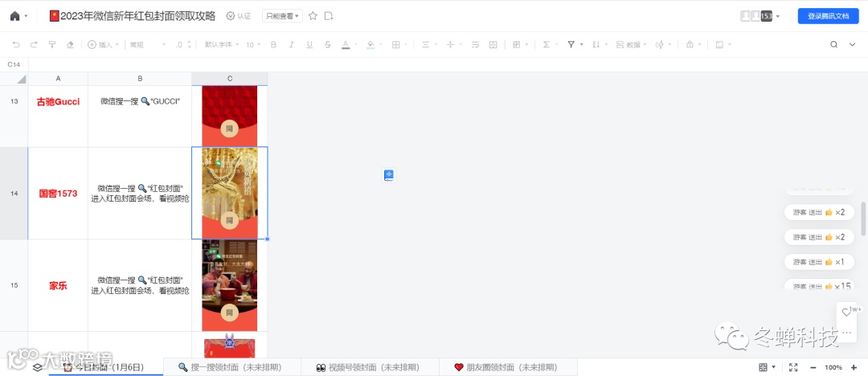Viewport: 868px width, 376px height.
Task: Click the 认证 certification badge
Action: (239, 16)
